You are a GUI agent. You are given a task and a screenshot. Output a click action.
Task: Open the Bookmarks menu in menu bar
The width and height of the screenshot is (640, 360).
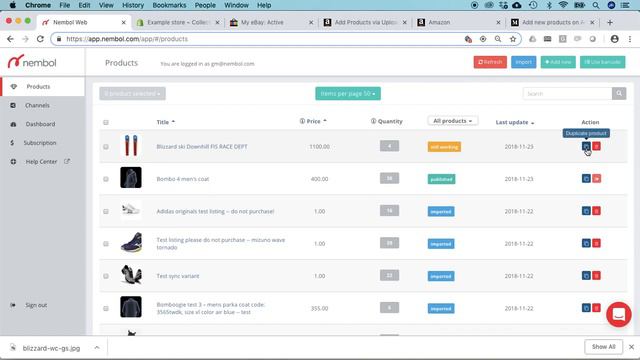169,5
